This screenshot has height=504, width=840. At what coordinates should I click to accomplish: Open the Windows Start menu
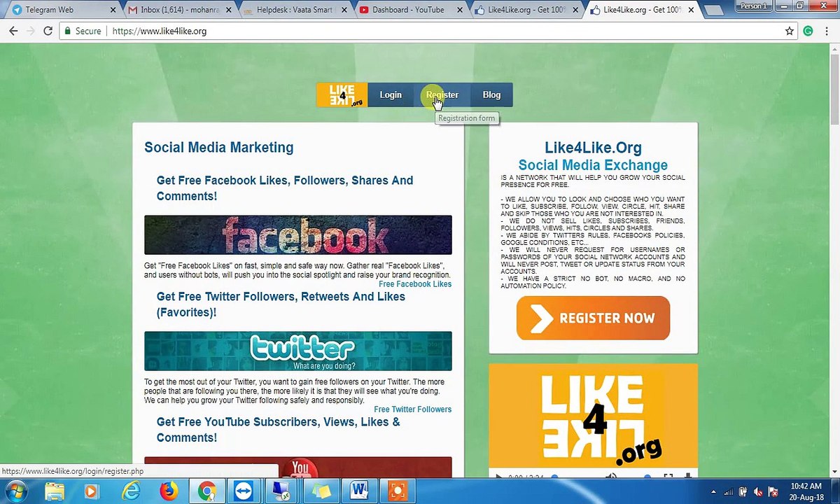coord(15,491)
